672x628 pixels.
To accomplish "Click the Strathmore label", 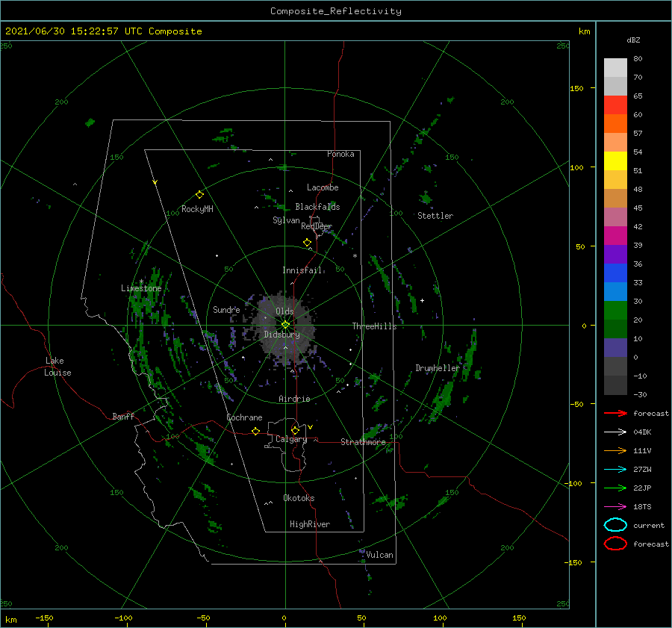I will click(363, 442).
